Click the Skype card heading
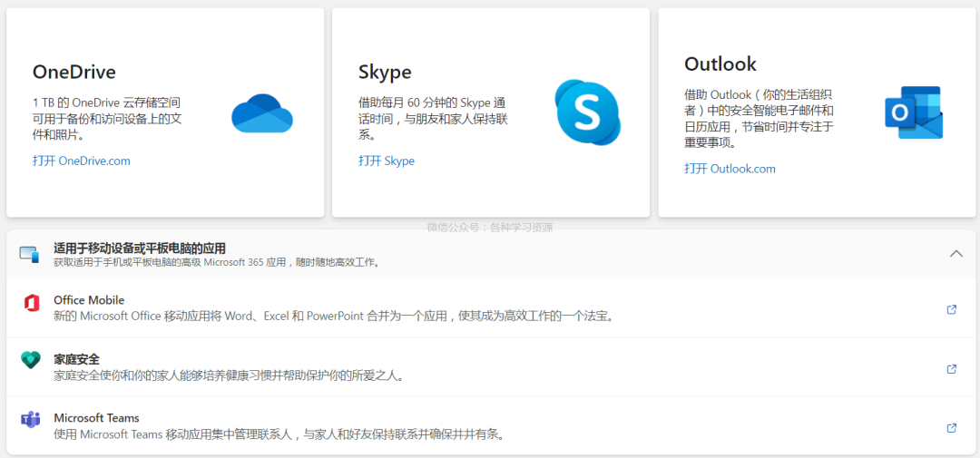The image size is (980, 458). (x=385, y=72)
